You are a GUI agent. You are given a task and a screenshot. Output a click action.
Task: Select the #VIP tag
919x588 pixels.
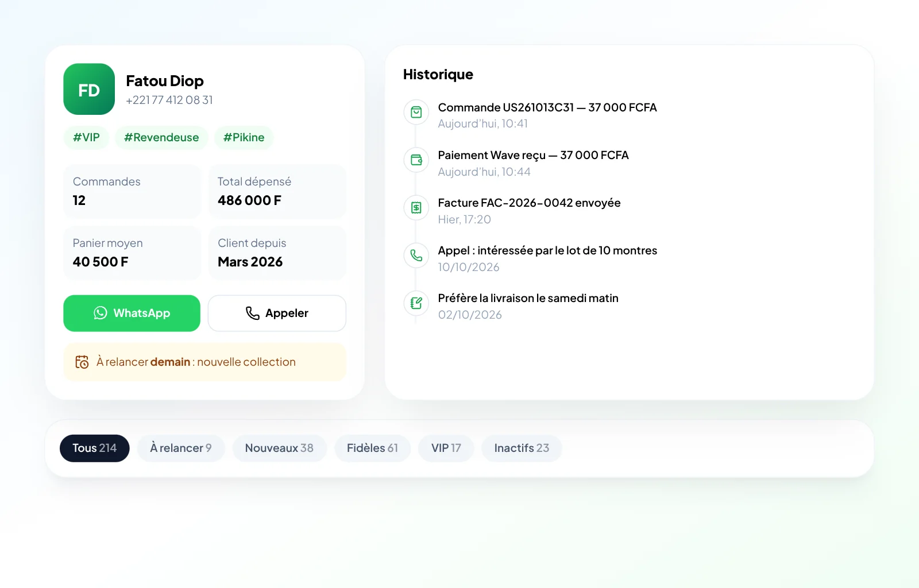coord(86,137)
